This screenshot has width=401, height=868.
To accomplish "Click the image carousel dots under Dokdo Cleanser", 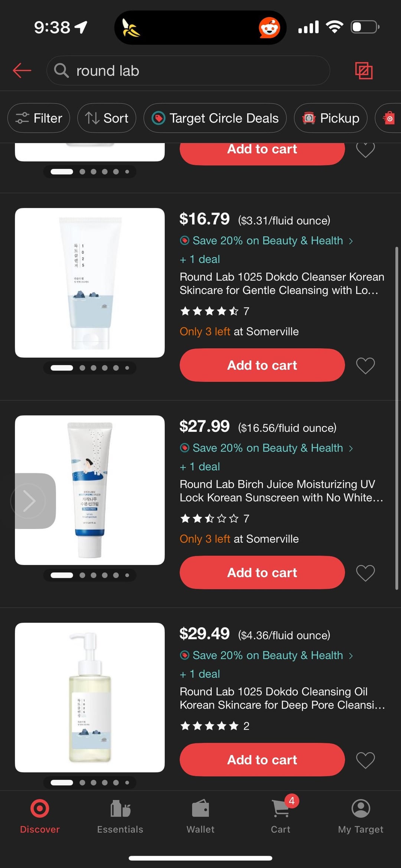I will click(x=90, y=368).
